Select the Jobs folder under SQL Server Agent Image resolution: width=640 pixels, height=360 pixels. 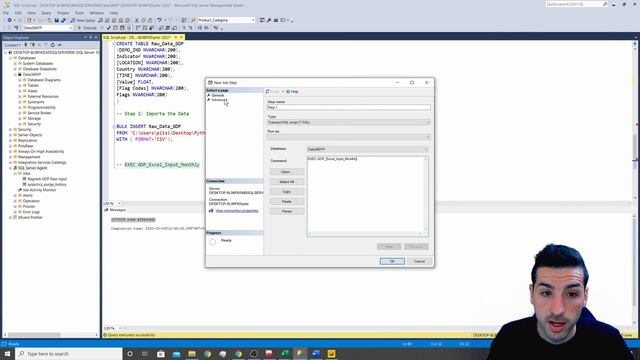coord(27,173)
